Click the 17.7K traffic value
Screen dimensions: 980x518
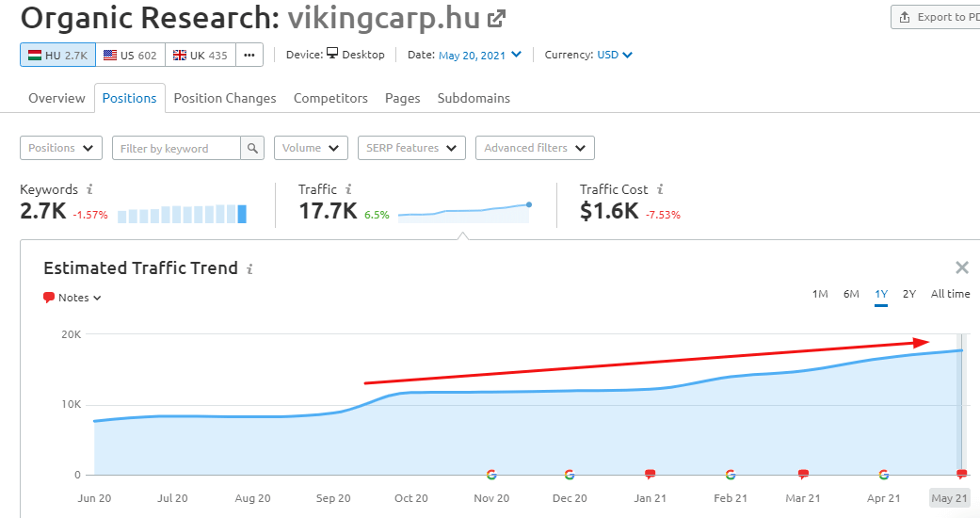pyautogui.click(x=329, y=212)
